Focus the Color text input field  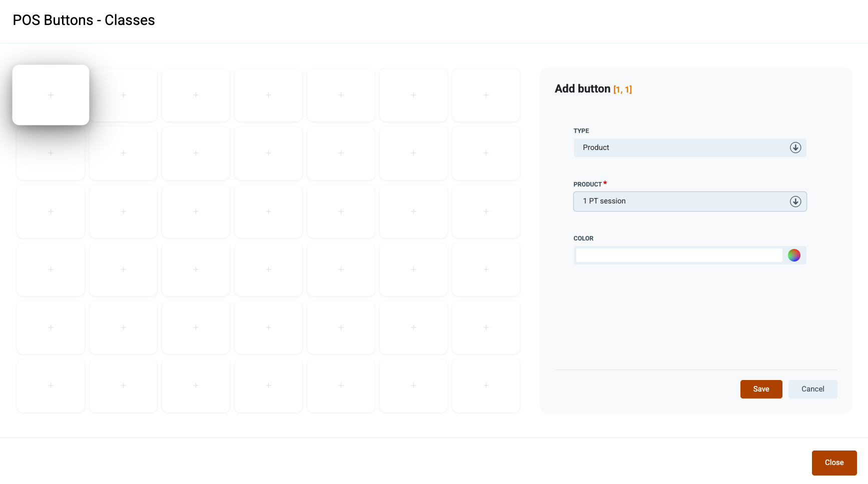(x=679, y=255)
